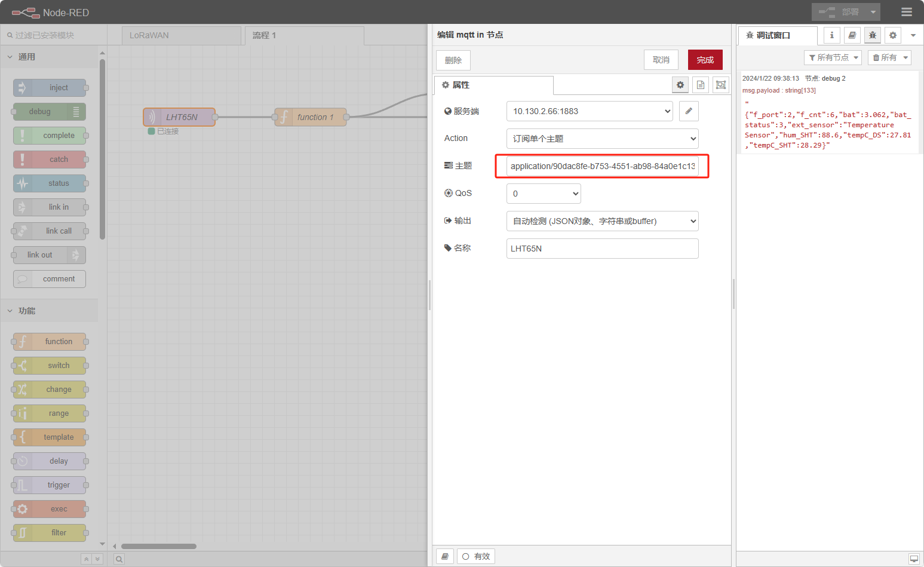Open the 服务端 server dropdown
Image resolution: width=924 pixels, height=567 pixels.
tap(590, 111)
